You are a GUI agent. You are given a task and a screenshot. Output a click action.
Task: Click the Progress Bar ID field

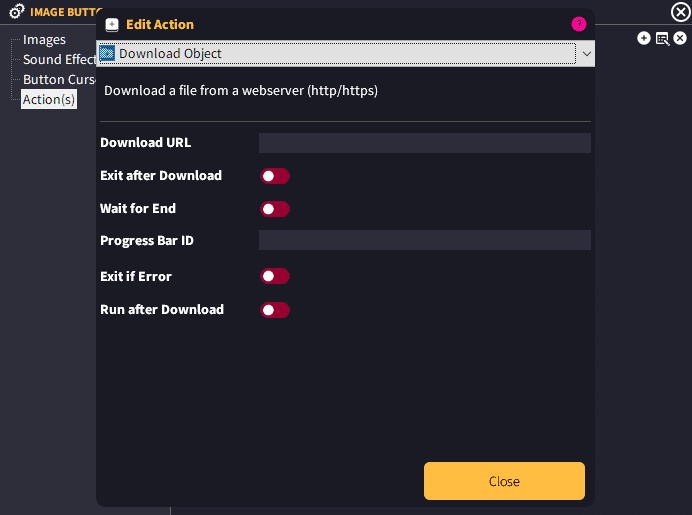click(425, 240)
